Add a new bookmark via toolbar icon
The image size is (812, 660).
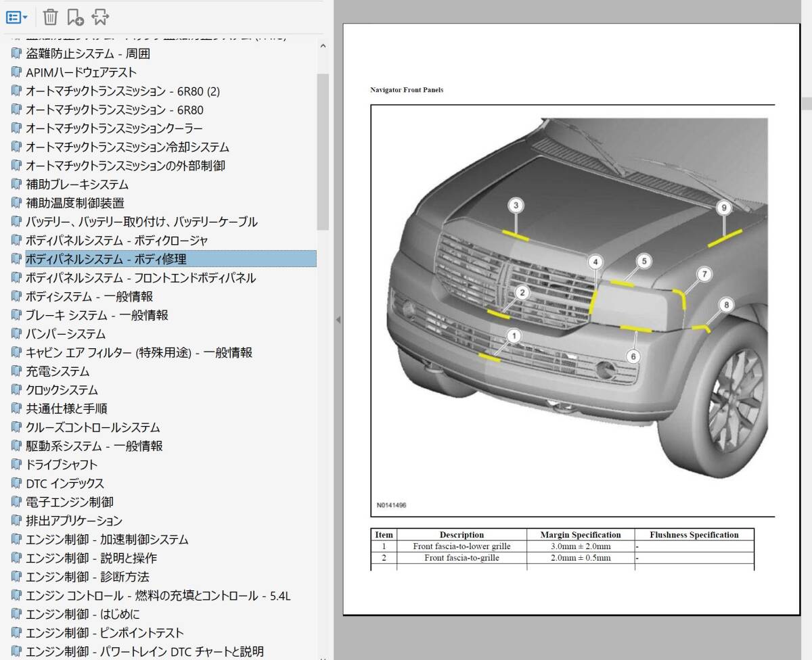tap(75, 17)
